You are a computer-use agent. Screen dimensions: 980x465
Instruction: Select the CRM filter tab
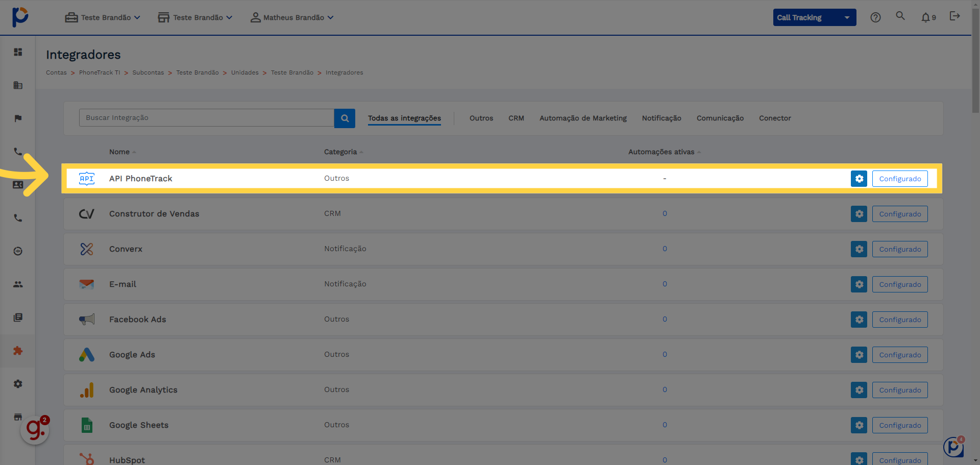(516, 118)
